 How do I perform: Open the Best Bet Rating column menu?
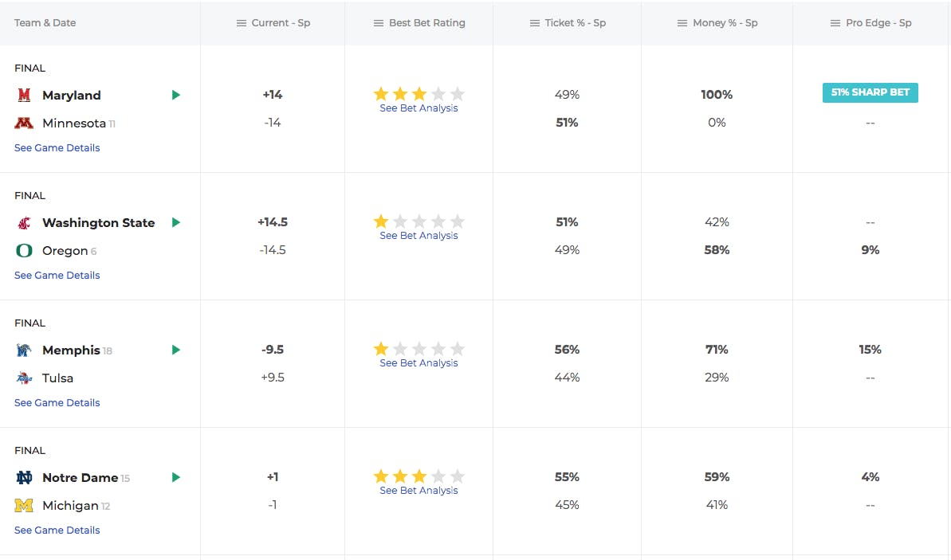pyautogui.click(x=379, y=23)
